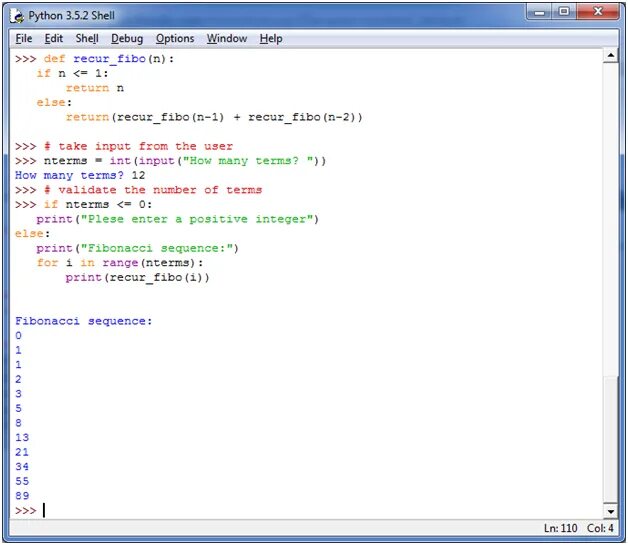Click the output value 34
Image resolution: width=628 pixels, height=545 pixels.
(x=22, y=467)
